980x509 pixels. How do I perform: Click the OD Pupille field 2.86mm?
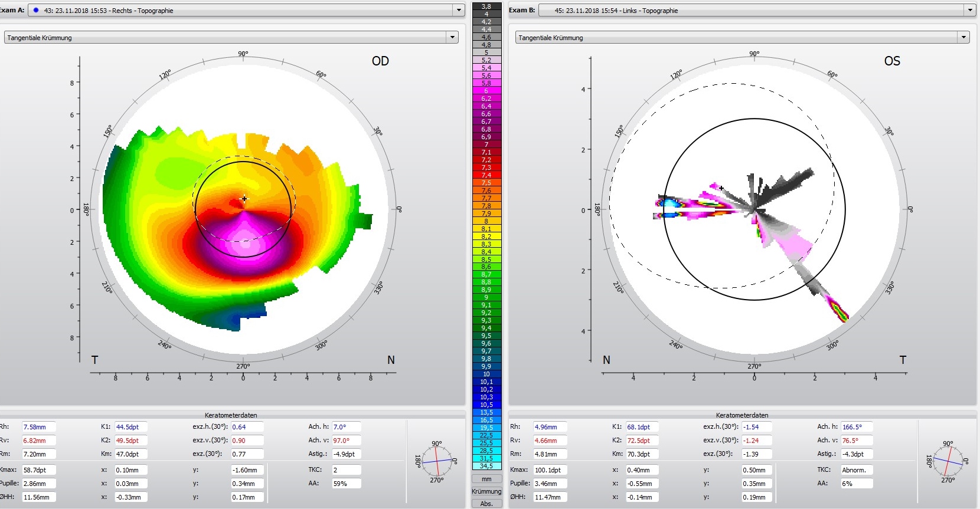(39, 484)
